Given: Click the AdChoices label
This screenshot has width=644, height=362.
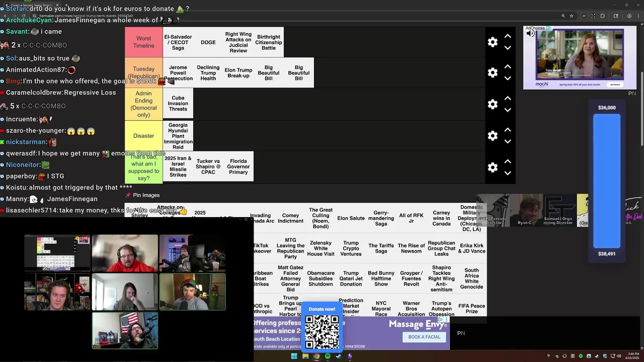Looking at the screenshot, I should pyautogui.click(x=538, y=28).
